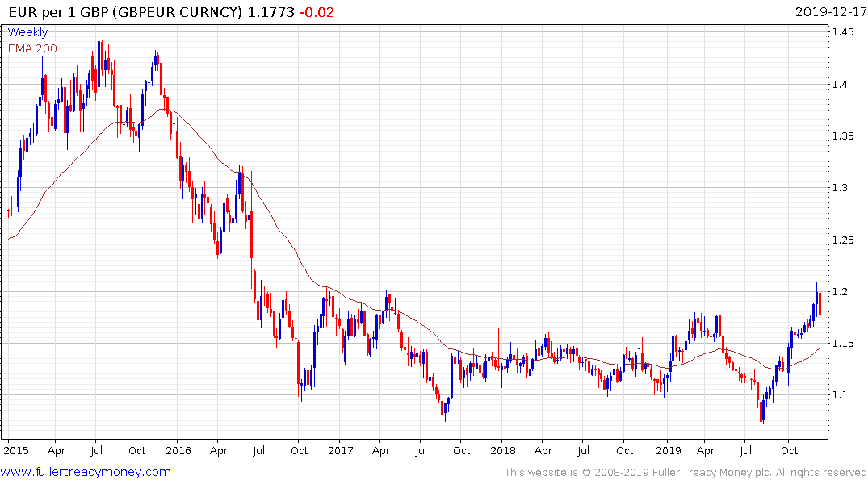
Task: Click the 1.2 price axis label
Action: [x=840, y=291]
